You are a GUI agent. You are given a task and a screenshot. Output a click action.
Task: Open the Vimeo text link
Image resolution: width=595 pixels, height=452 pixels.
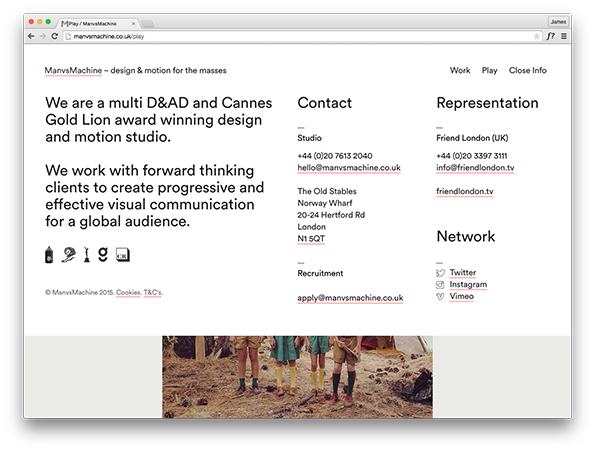click(x=461, y=296)
